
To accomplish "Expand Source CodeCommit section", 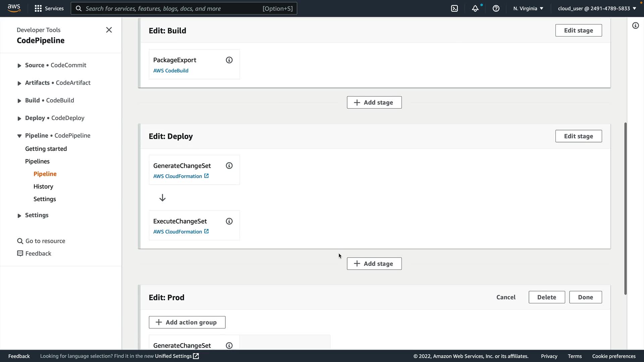I will tap(19, 65).
